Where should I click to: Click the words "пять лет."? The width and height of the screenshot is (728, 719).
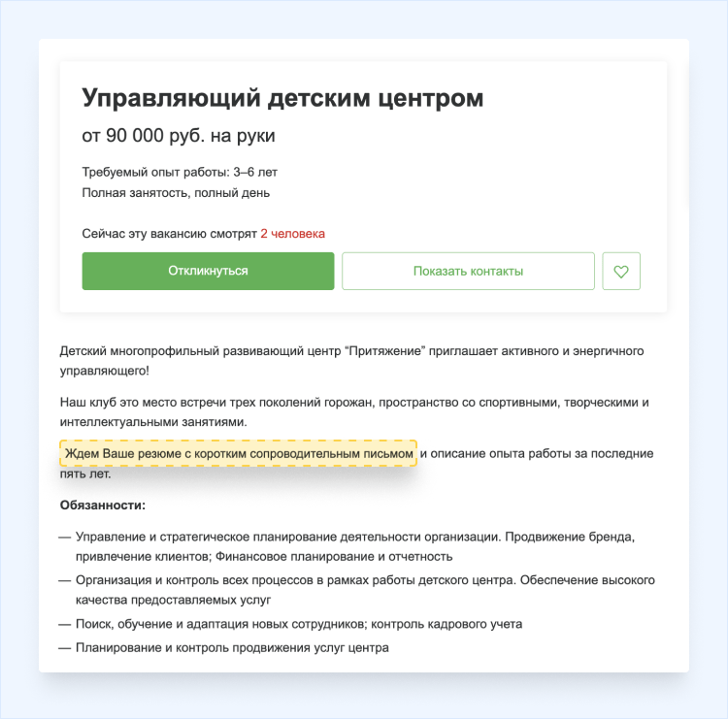pos(85,474)
